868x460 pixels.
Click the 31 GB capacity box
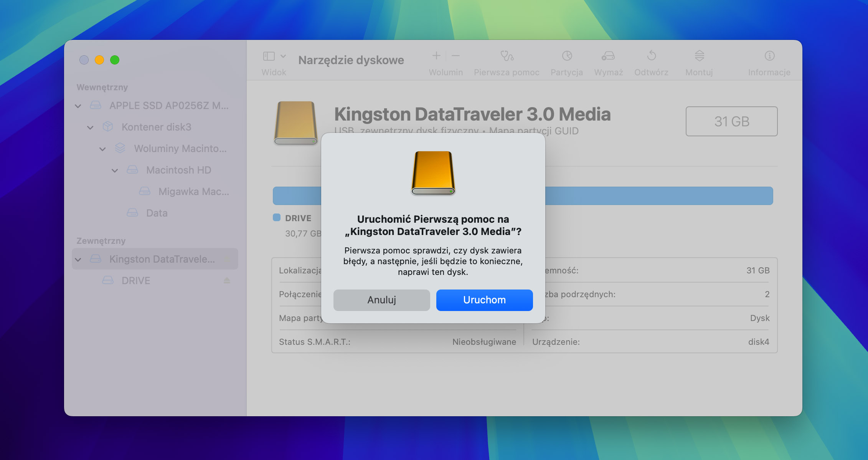pos(731,121)
